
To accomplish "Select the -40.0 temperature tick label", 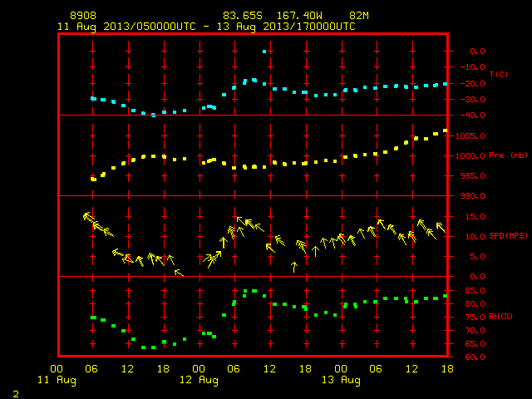I will click(473, 116).
